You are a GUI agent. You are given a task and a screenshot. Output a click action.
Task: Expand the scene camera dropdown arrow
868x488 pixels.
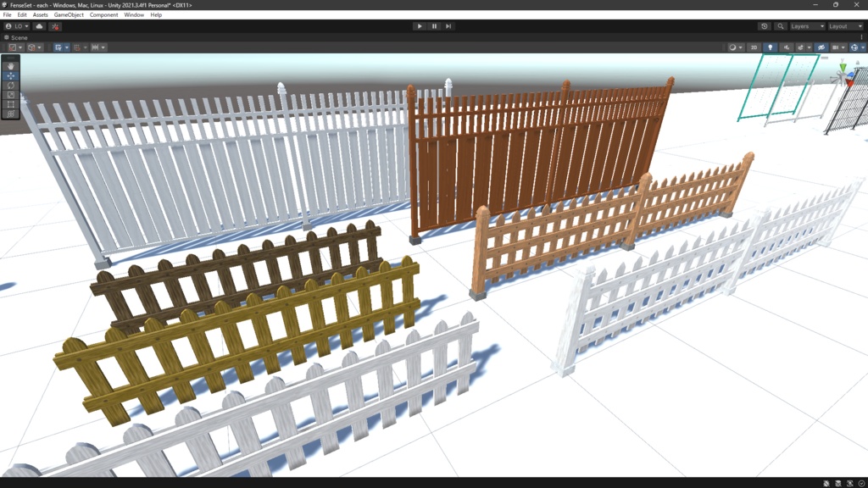point(843,47)
